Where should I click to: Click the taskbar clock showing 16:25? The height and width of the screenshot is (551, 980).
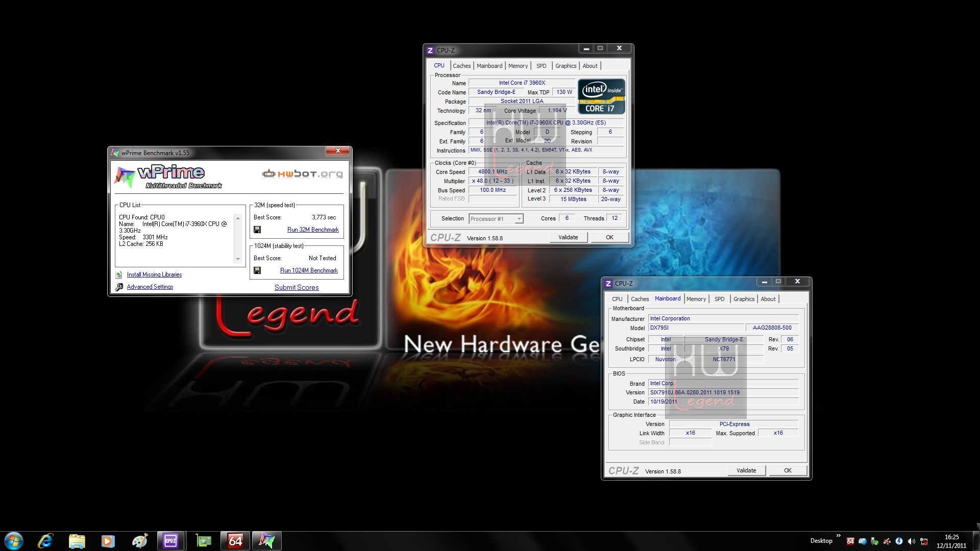tap(951, 541)
